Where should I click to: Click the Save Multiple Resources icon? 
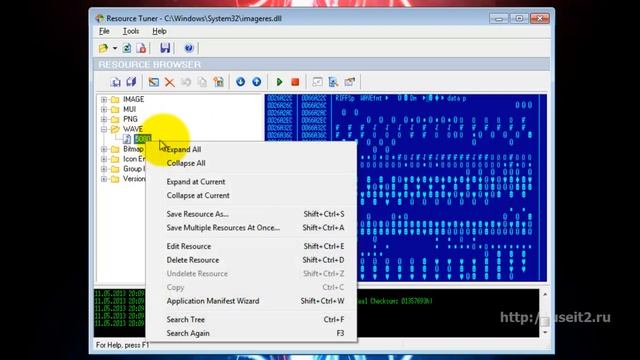click(x=131, y=82)
